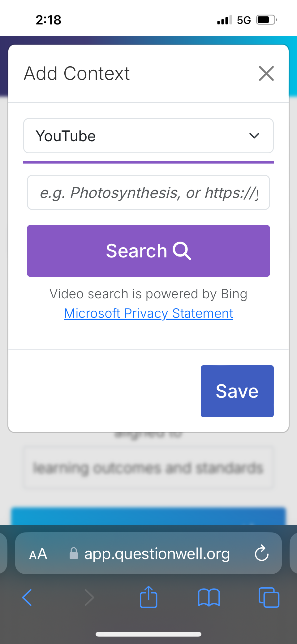Image resolution: width=297 pixels, height=644 pixels.
Task: Open the Safari share sheet icon
Action: point(148,597)
